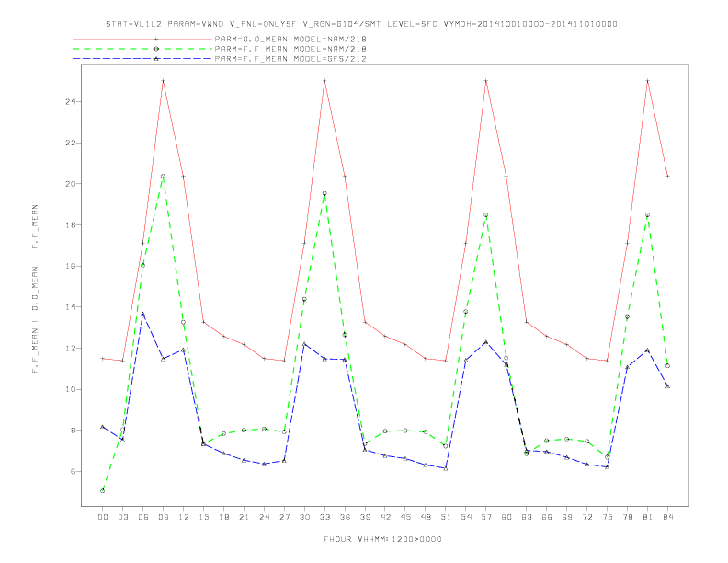Select legend entry PARM=F.F_MEAN MODEL=GFS/212

coord(290,59)
